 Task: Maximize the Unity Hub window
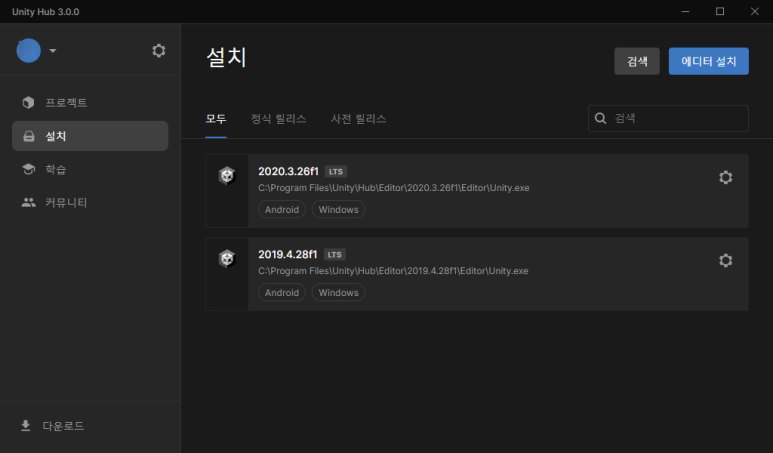click(x=720, y=11)
